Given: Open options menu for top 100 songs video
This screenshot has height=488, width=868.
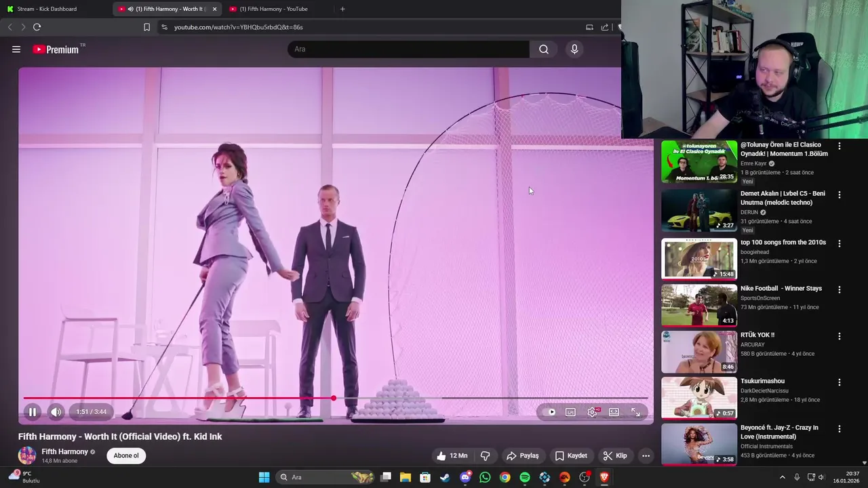Looking at the screenshot, I should [840, 243].
